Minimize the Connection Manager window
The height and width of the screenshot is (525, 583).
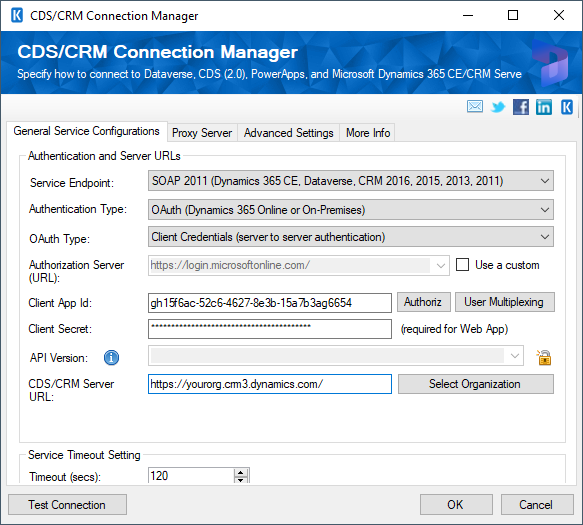pyautogui.click(x=468, y=15)
